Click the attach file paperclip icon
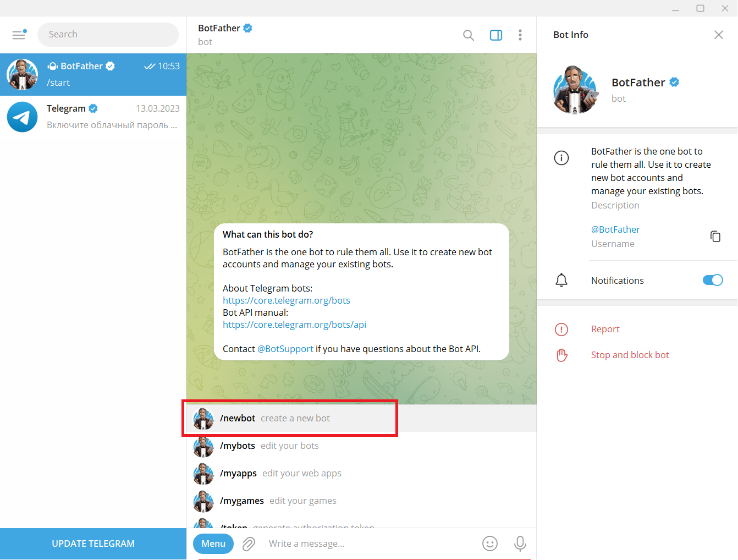 pos(249,544)
